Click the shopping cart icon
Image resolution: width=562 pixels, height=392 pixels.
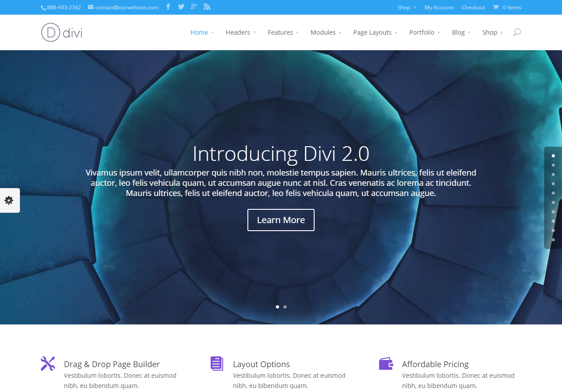tap(496, 7)
